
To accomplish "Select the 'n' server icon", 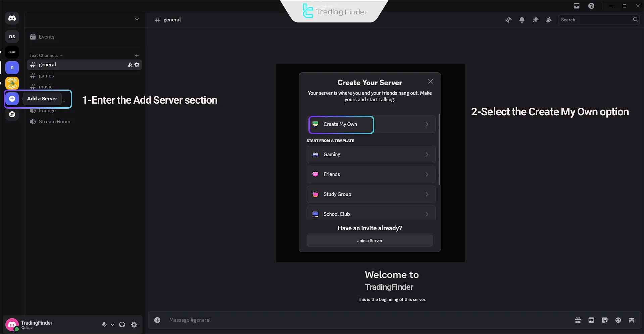I will pyautogui.click(x=12, y=67).
